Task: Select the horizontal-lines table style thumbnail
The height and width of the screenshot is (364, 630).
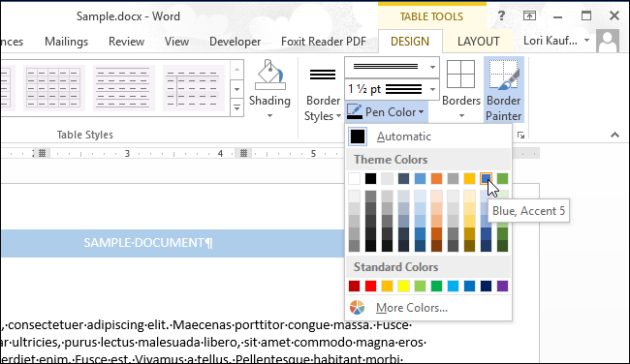Action: pos(124,88)
